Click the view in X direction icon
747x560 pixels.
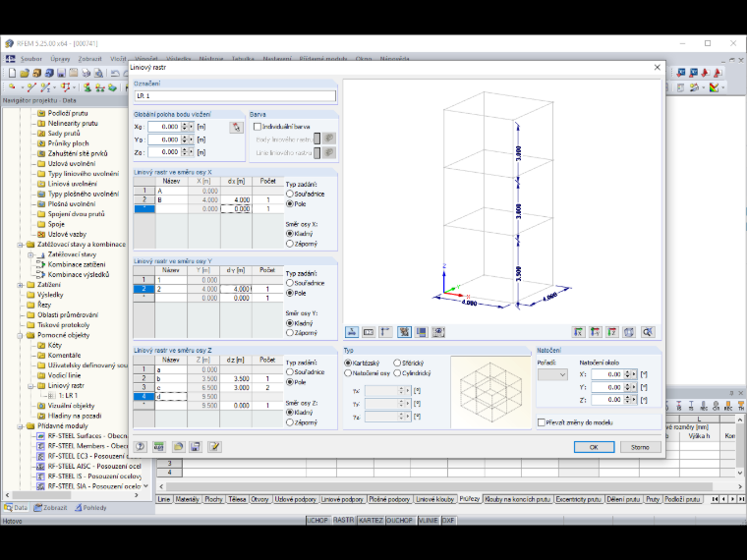coord(578,332)
